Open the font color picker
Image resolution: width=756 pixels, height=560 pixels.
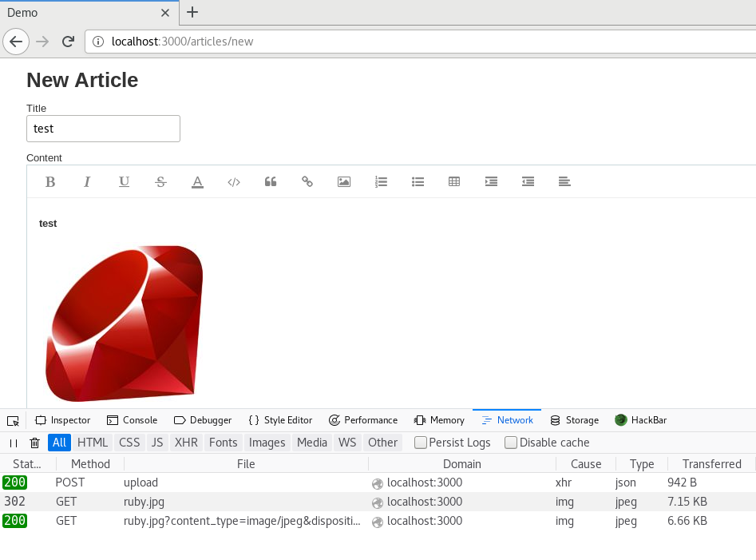pyautogui.click(x=197, y=182)
